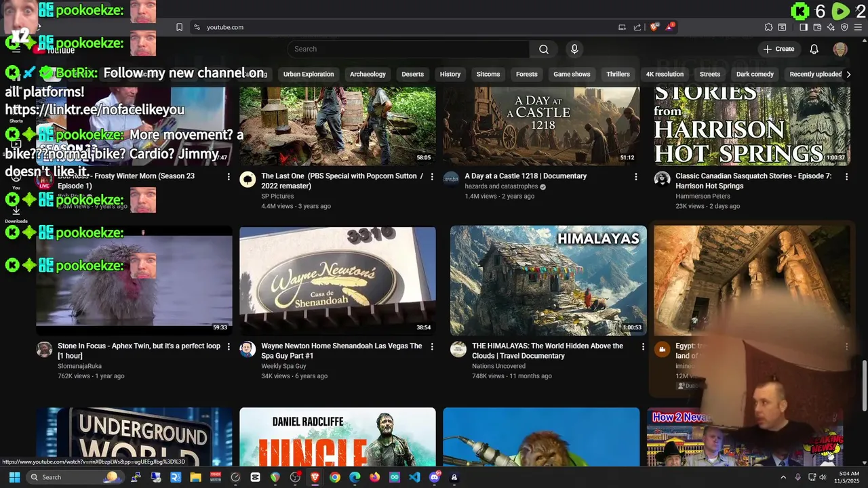The image size is (868, 488).
Task: Select the Sitcoms filter chip
Action: pyautogui.click(x=488, y=74)
